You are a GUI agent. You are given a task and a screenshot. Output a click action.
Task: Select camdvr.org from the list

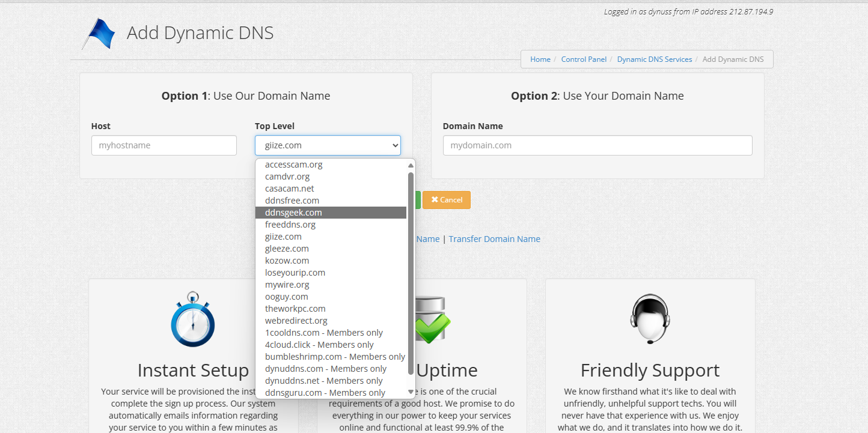331,177
